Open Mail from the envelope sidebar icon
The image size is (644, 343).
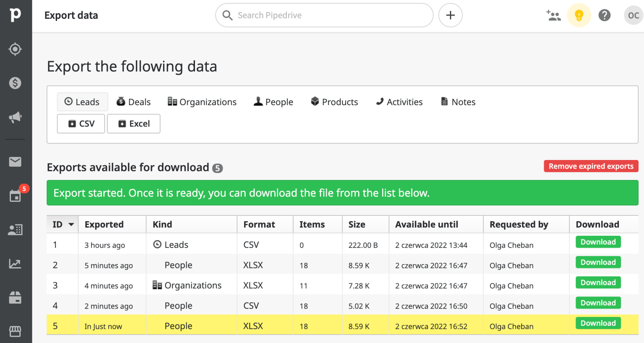tap(15, 162)
